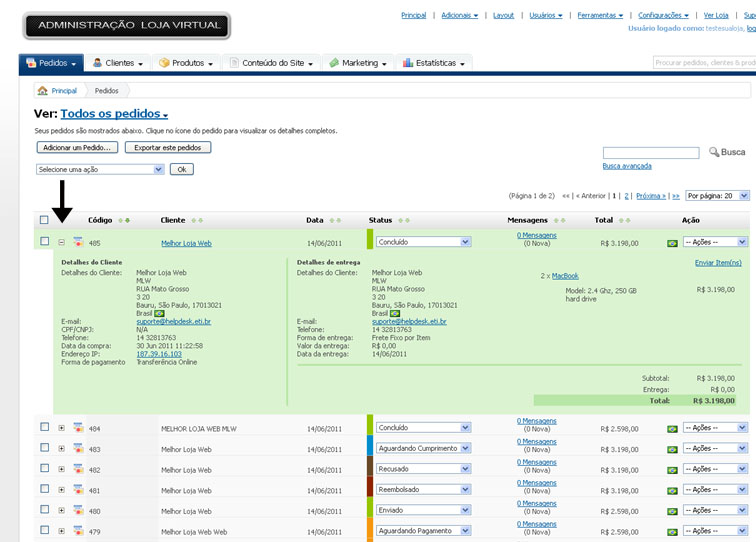Open the 'Busca avançada' link
This screenshot has height=542, width=756.
(x=627, y=166)
